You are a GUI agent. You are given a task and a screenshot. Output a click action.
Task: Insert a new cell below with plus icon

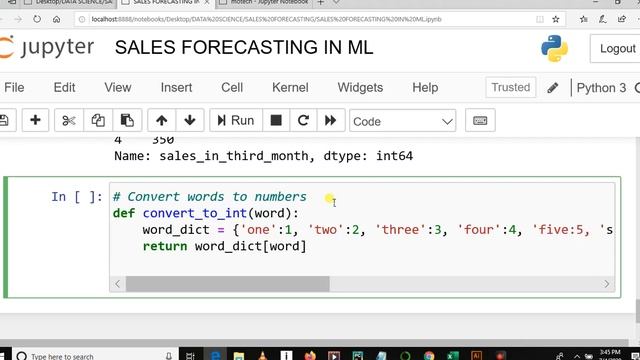click(x=35, y=120)
